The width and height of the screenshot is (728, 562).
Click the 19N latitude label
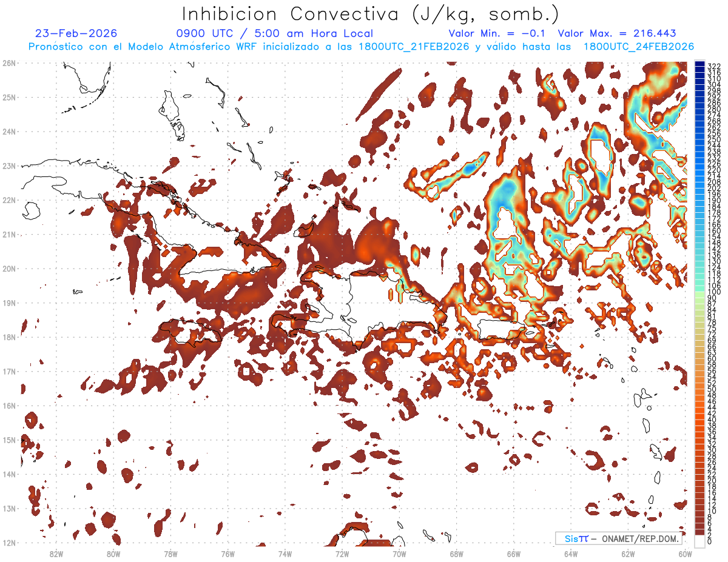(x=8, y=303)
